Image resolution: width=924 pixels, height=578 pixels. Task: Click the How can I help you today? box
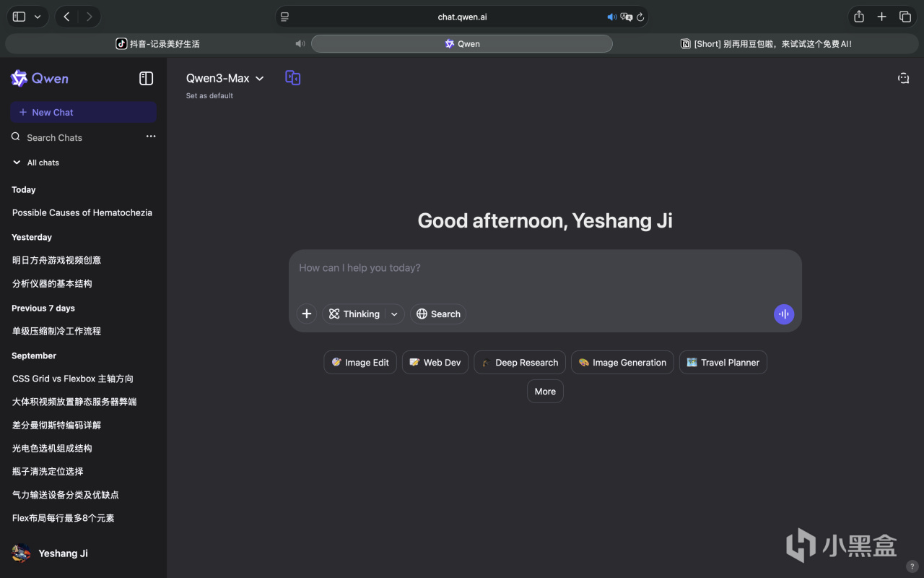(545, 268)
